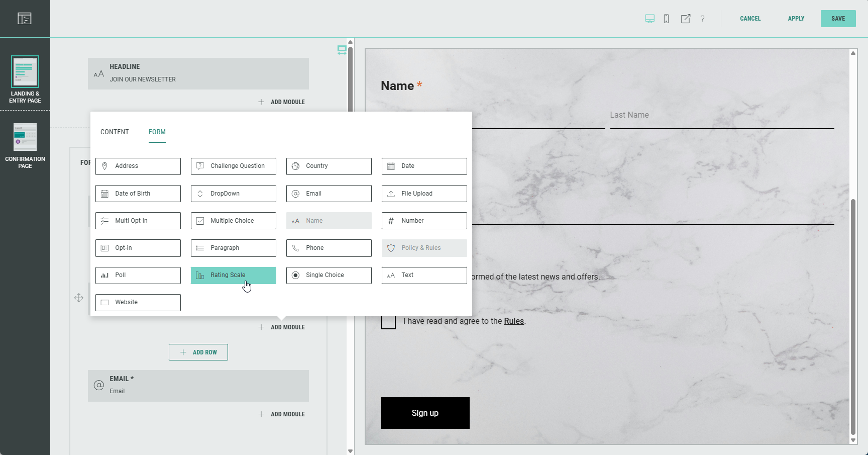The image size is (868, 455).
Task: Open the help question mark icon
Action: [x=702, y=19]
